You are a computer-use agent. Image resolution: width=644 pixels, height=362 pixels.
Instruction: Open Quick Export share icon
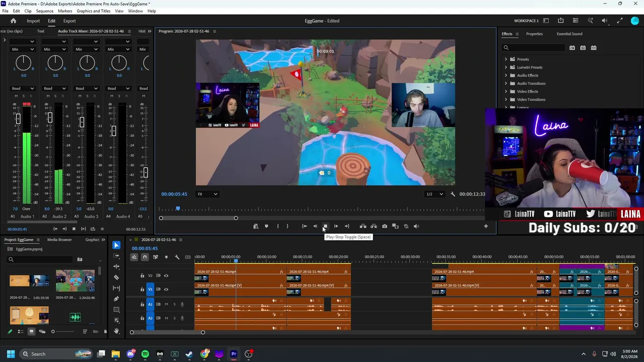pyautogui.click(x=560, y=21)
